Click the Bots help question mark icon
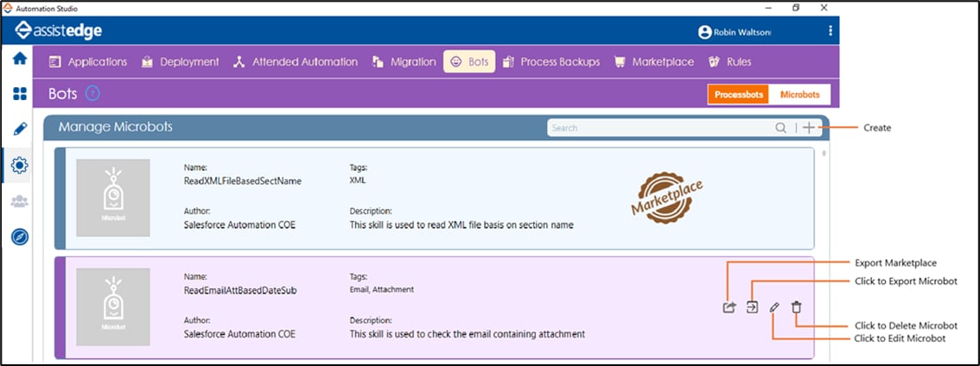This screenshot has height=366, width=980. coord(92,94)
